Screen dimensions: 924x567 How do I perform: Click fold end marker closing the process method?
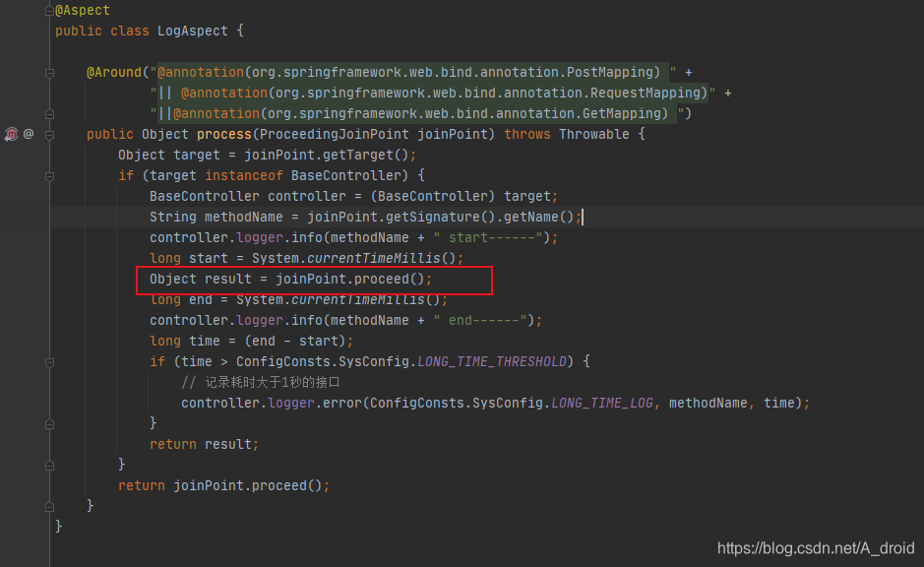pos(49,506)
